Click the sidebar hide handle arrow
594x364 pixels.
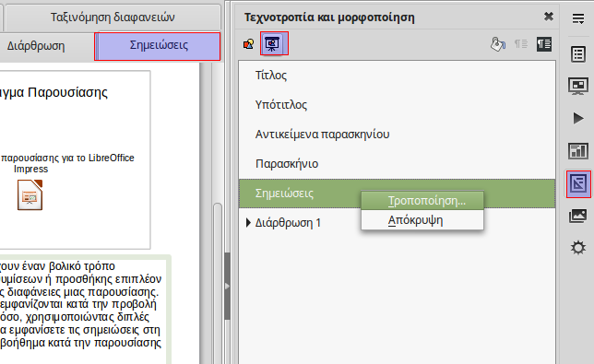click(x=227, y=286)
